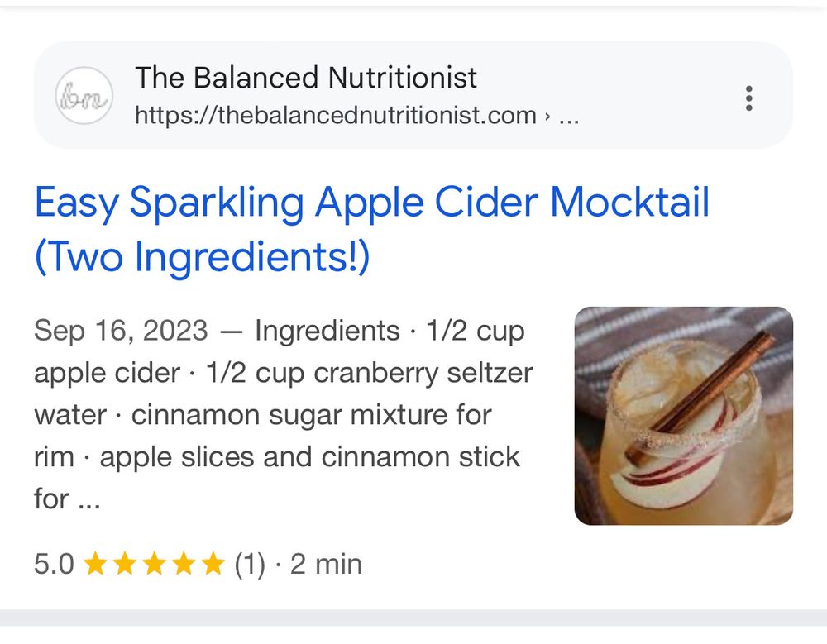
Task: Click the first gold rating star
Action: click(96, 565)
